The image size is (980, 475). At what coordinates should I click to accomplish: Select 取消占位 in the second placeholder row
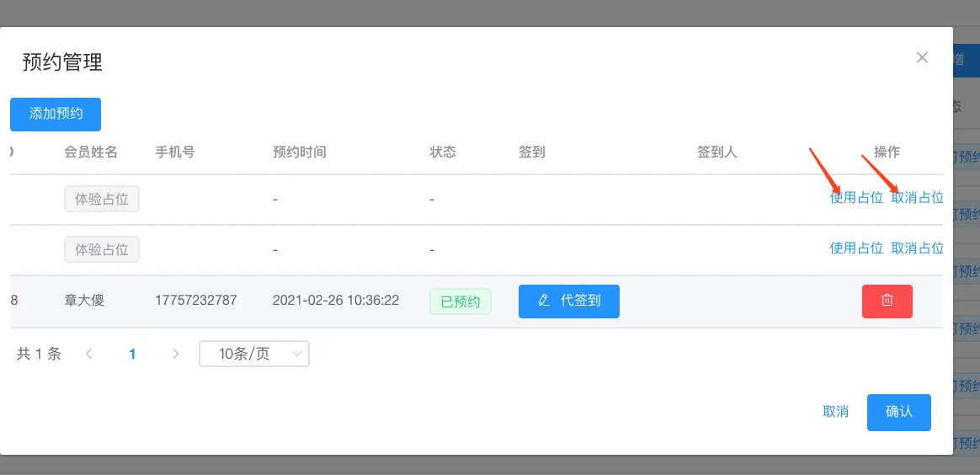(x=917, y=248)
